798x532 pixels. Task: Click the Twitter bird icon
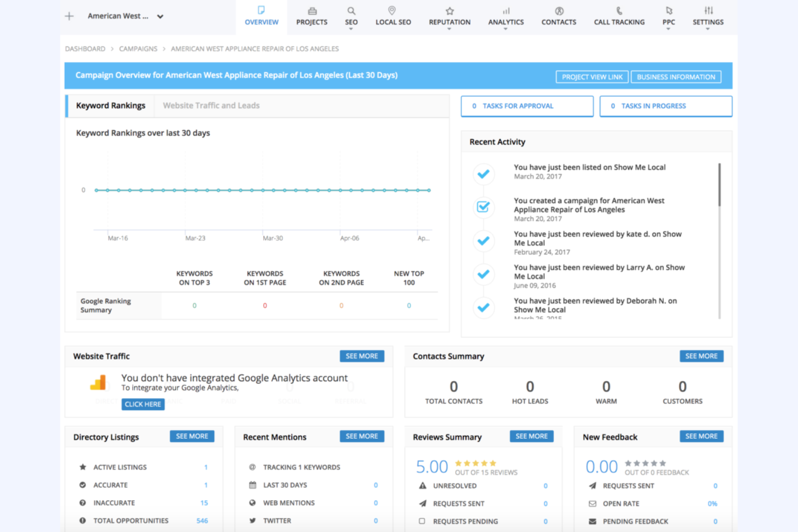252,521
